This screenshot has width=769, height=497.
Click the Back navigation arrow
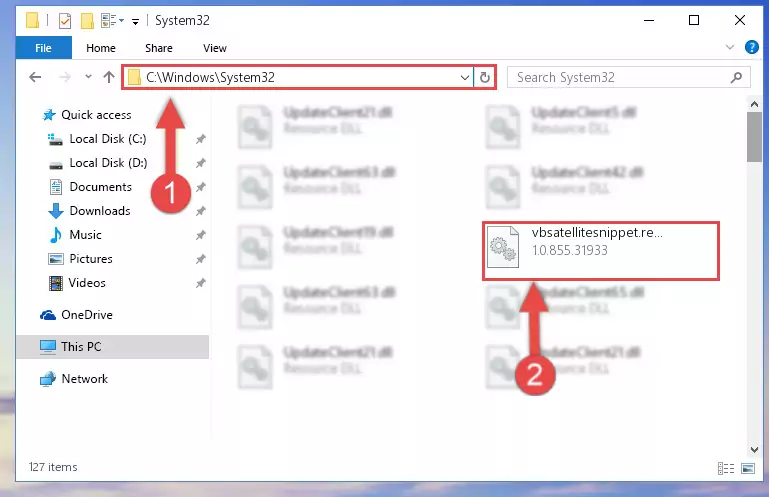35,77
